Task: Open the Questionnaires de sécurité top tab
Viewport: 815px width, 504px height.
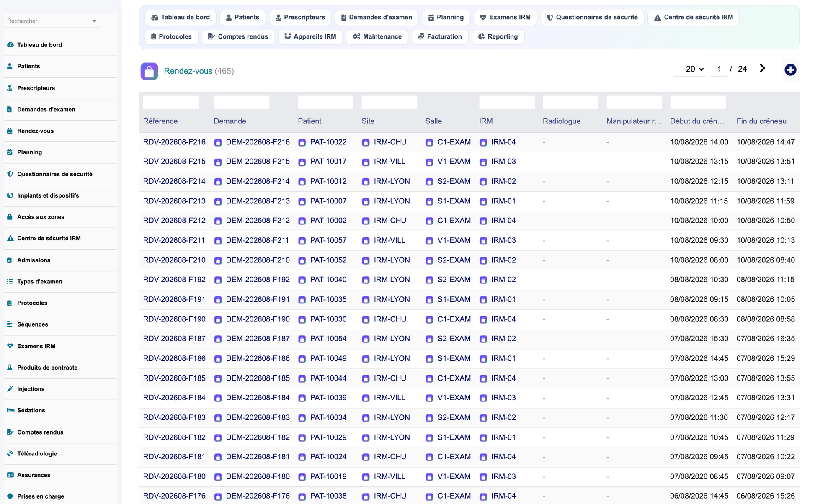Action: click(592, 18)
